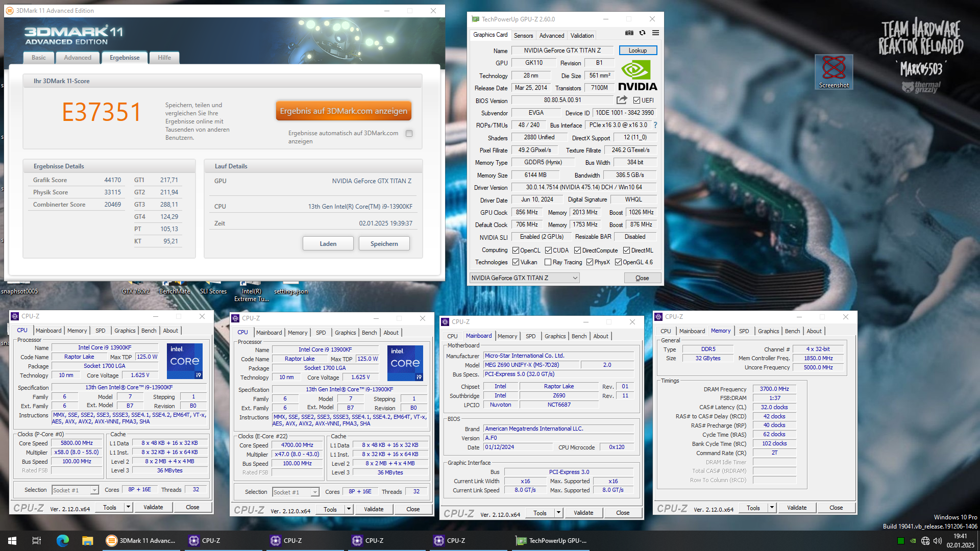Click the clock showing 19:41 in taskbar
The image size is (980, 551).
tap(960, 536)
